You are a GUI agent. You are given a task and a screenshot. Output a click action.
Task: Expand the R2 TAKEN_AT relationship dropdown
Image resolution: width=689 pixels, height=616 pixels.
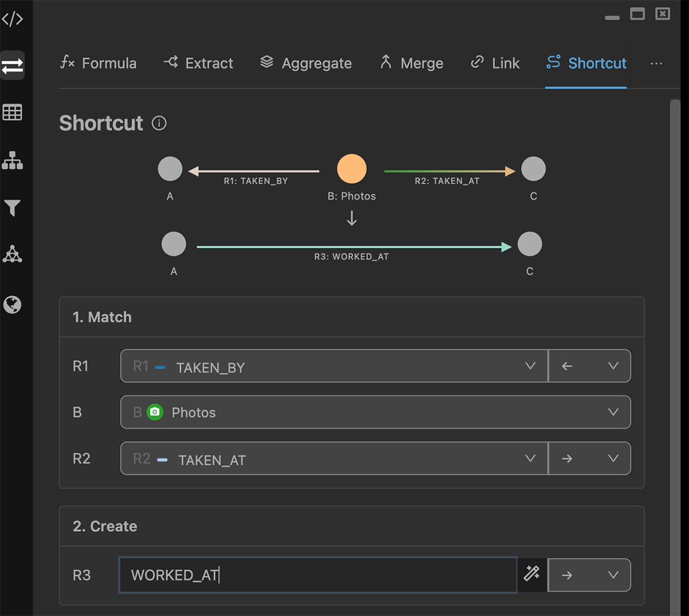(x=530, y=458)
